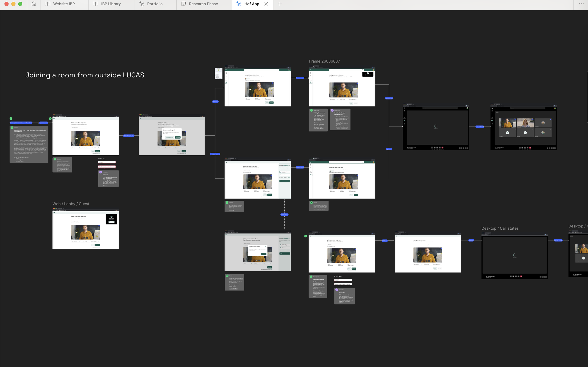Click 'Login with another user' in Enrique dialog
This screenshot has width=588, height=367.
[170, 138]
